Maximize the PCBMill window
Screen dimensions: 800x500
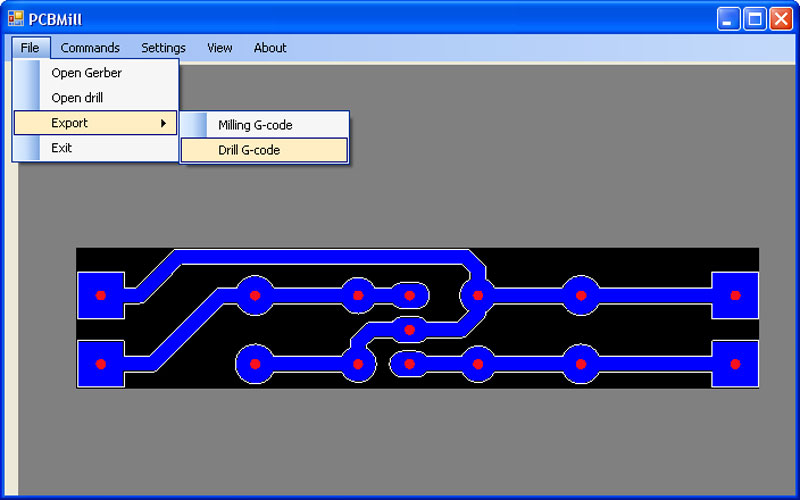coord(755,19)
